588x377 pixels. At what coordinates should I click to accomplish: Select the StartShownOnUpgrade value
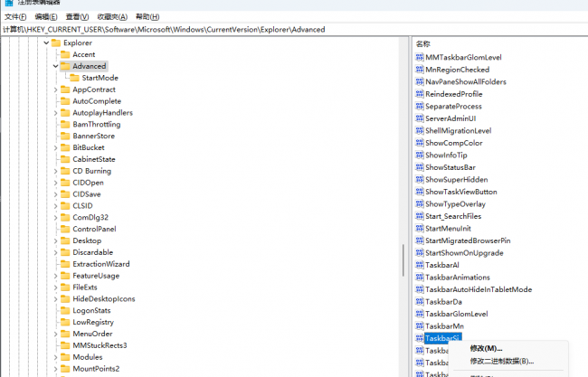coord(464,253)
